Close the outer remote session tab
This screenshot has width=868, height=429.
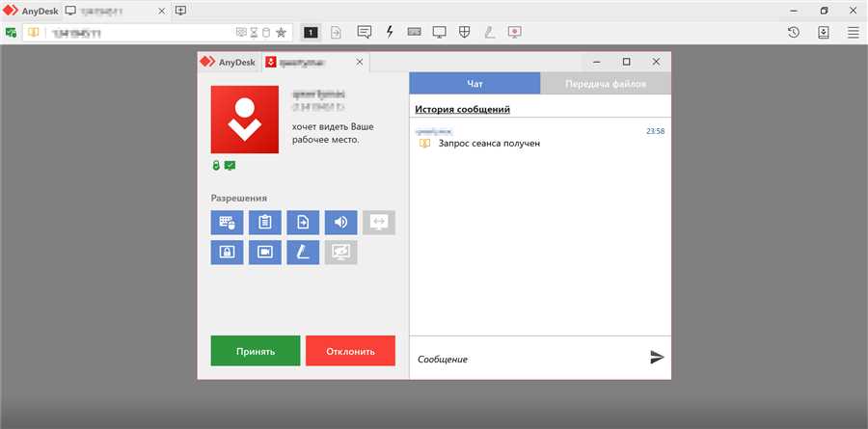(x=164, y=11)
